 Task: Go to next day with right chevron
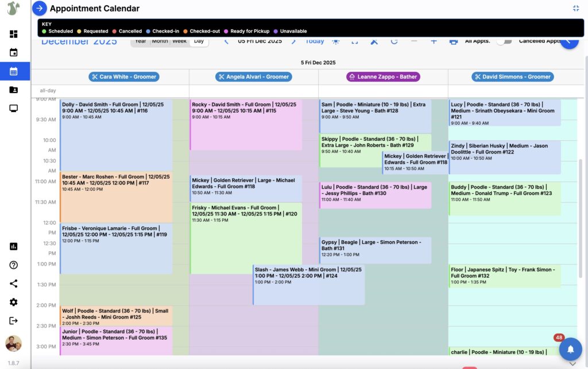pyautogui.click(x=293, y=41)
